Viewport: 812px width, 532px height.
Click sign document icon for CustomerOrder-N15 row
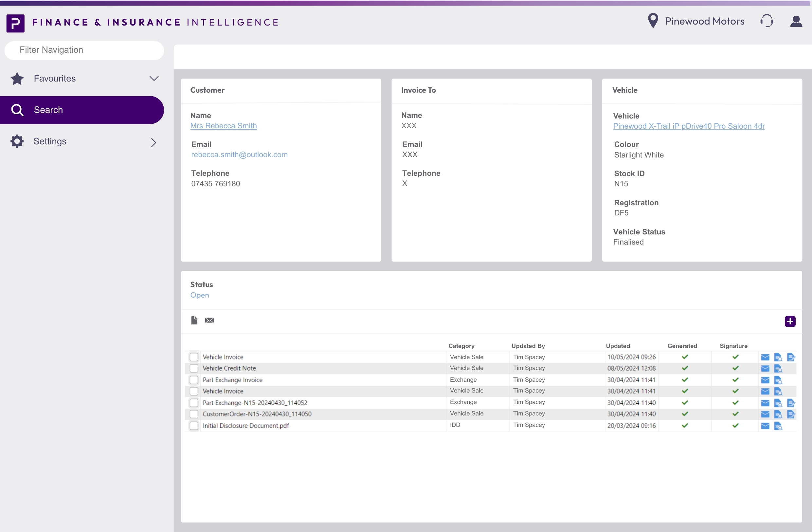click(790, 414)
